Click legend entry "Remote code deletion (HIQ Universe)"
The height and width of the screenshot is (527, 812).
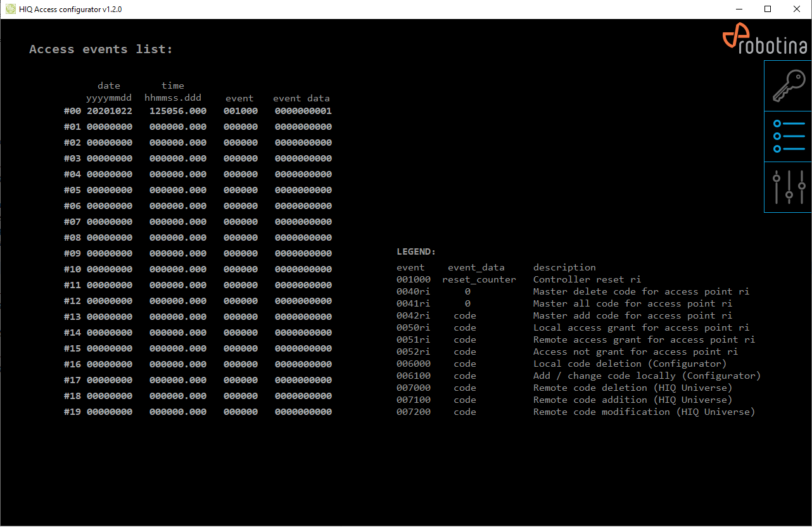pos(632,388)
